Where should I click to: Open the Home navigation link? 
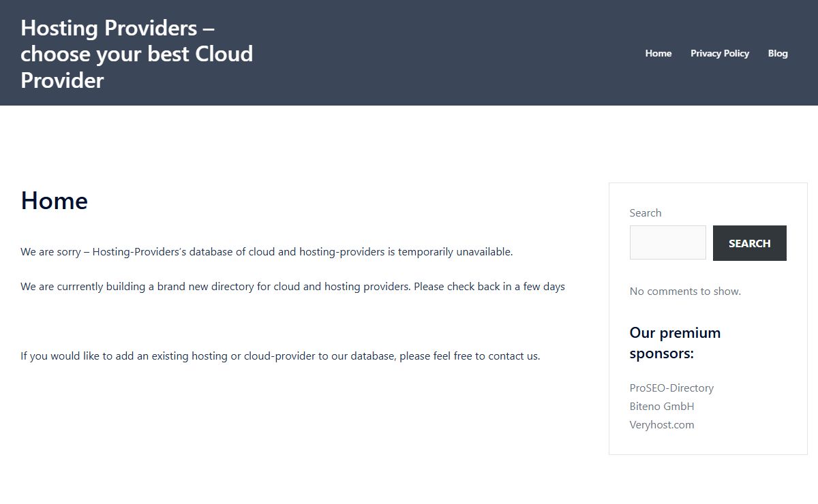click(658, 53)
